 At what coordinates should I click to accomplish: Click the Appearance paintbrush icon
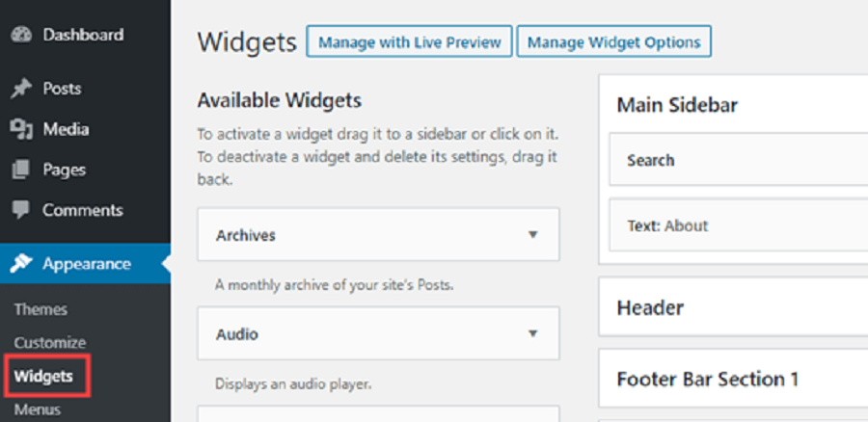21,264
